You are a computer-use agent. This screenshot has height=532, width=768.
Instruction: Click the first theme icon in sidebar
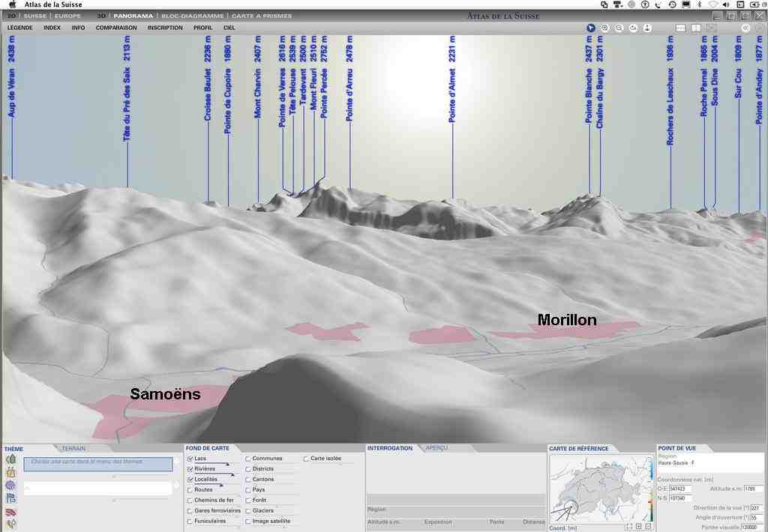[x=10, y=459]
